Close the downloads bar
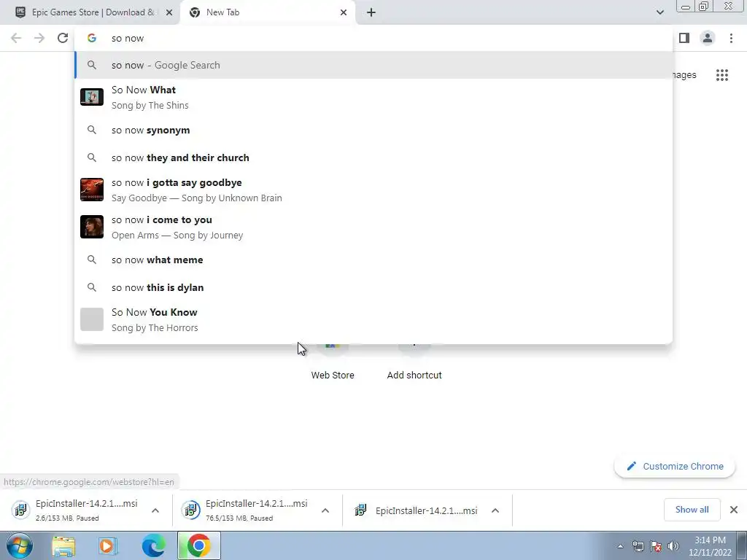 click(734, 510)
